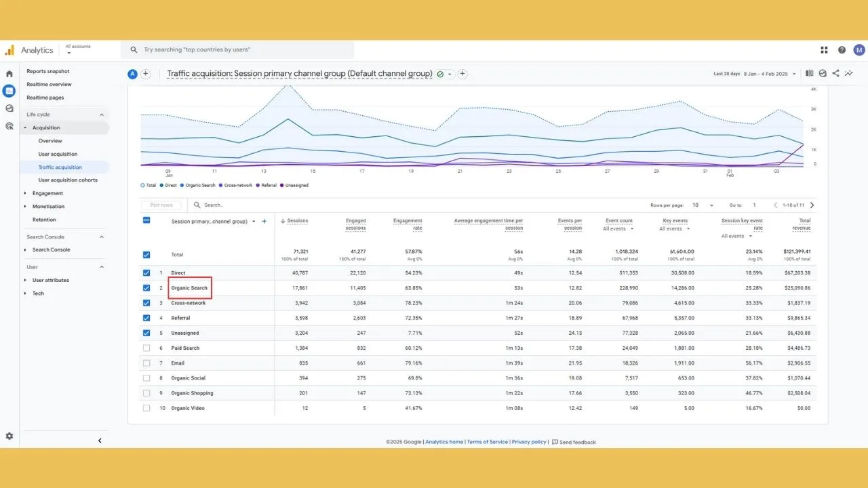
Task: Open the Insights icon in report header
Action: (x=823, y=73)
